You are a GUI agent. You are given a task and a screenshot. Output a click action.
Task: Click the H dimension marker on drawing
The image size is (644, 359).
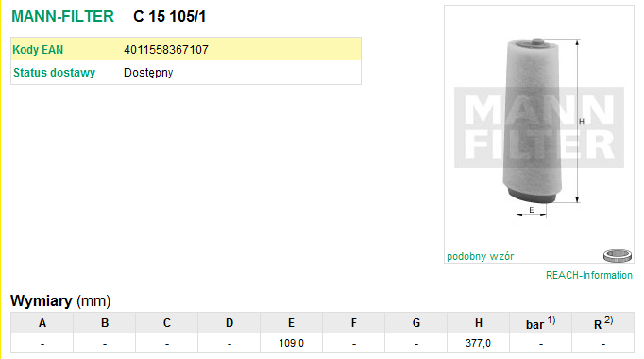tap(582, 121)
